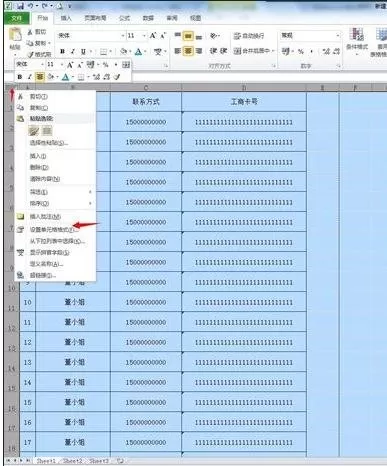
Task: Open the mini toolbar font size dropdown
Action: [62, 65]
